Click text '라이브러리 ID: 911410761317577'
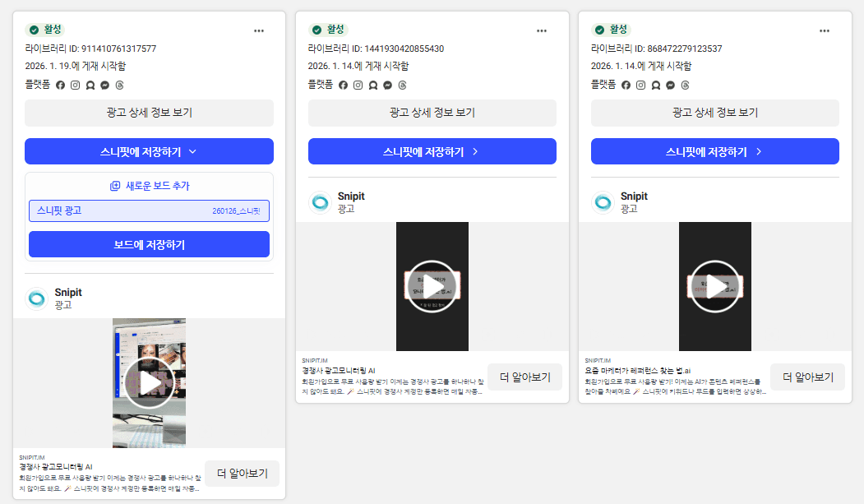Viewport: 864px width, 504px height. coord(90,49)
